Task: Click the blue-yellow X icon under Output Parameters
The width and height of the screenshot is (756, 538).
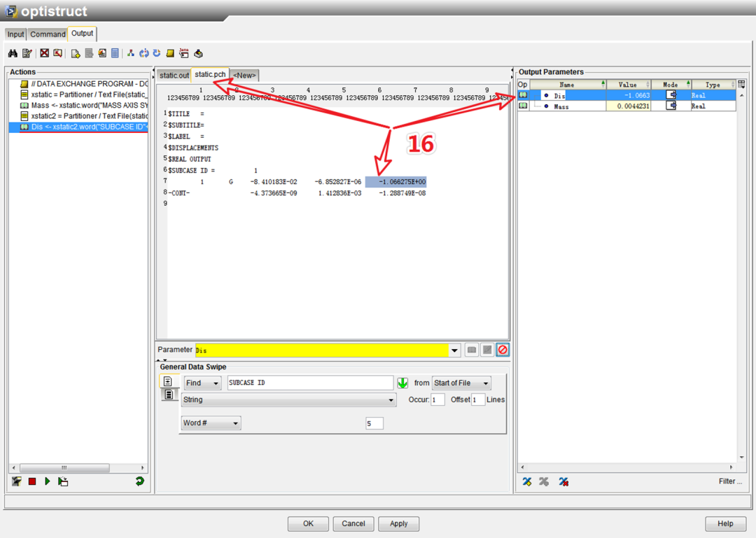Action: [x=527, y=481]
